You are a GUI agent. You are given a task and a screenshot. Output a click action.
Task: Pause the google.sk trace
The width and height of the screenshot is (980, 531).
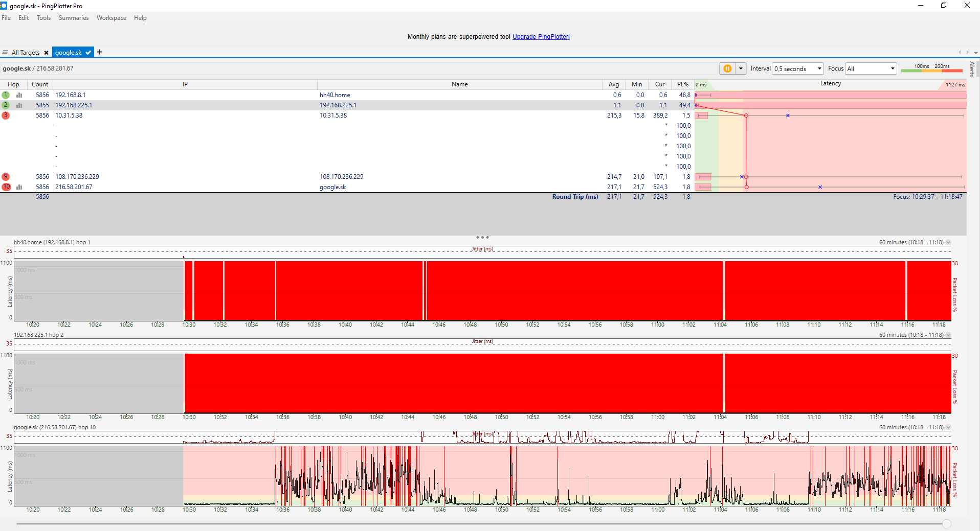[x=727, y=68]
